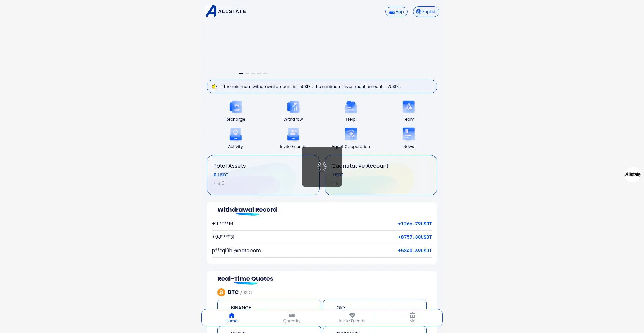The height and width of the screenshot is (333, 644).
Task: Open the Quantitative Account card
Action: point(389,175)
